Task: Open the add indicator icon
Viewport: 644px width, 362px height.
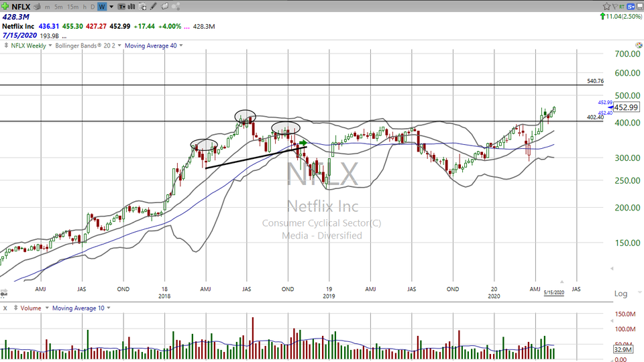Action: (x=142, y=7)
